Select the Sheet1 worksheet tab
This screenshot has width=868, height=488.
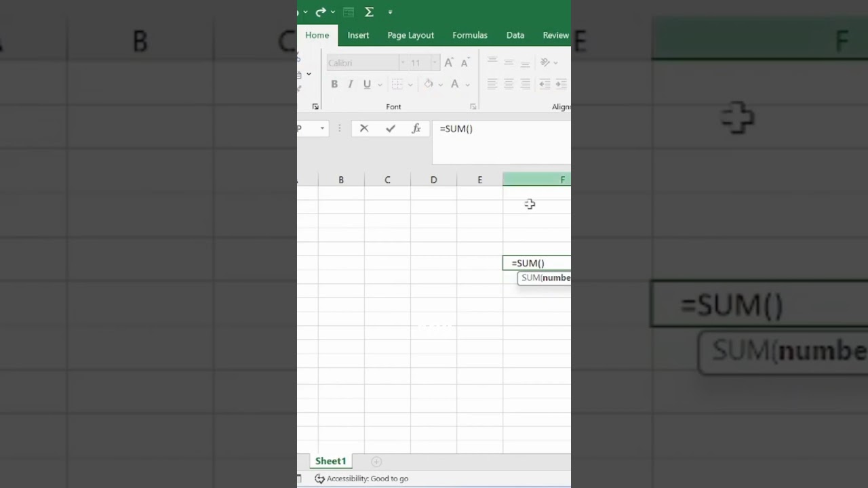tap(330, 461)
